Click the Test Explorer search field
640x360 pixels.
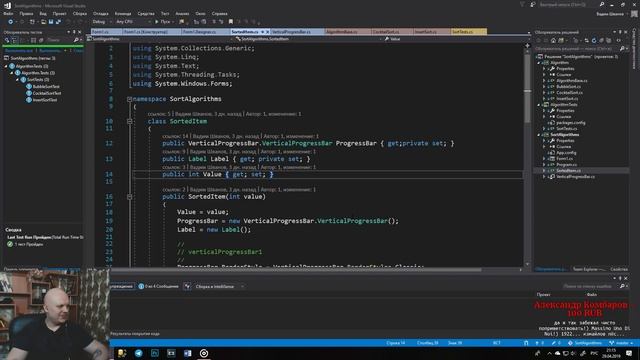point(59,40)
